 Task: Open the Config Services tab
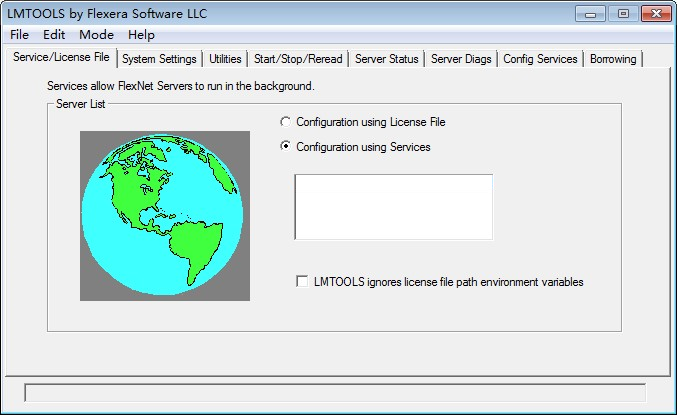tap(540, 59)
